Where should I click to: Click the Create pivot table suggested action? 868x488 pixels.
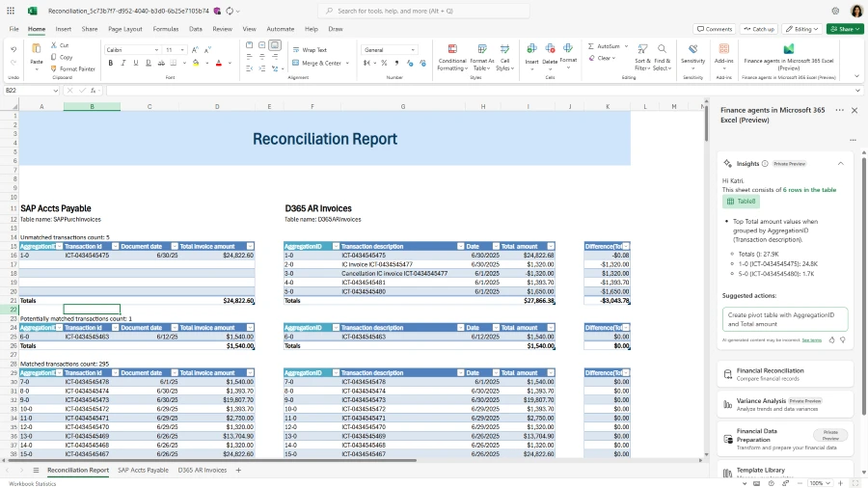tap(784, 319)
